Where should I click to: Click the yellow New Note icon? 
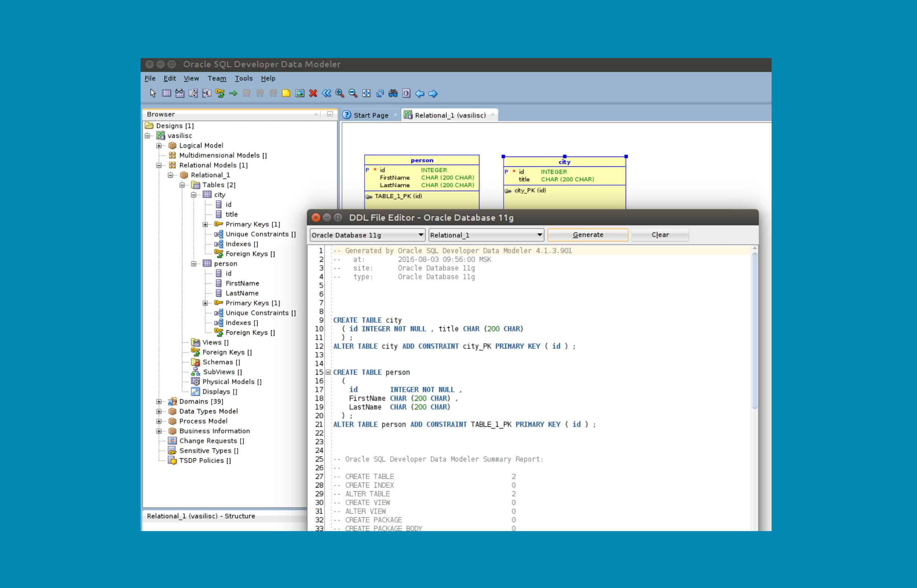point(286,93)
